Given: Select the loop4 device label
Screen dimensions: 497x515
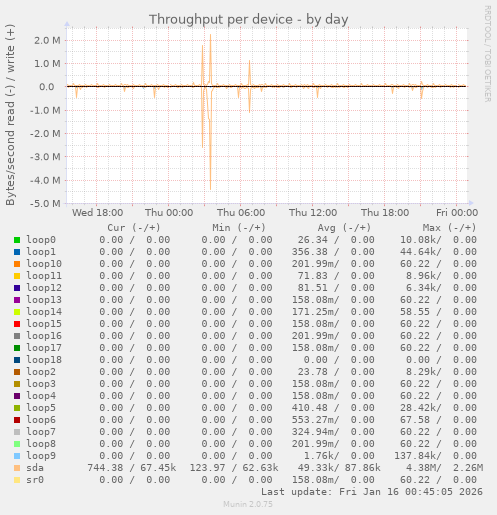Looking at the screenshot, I should [41, 396].
